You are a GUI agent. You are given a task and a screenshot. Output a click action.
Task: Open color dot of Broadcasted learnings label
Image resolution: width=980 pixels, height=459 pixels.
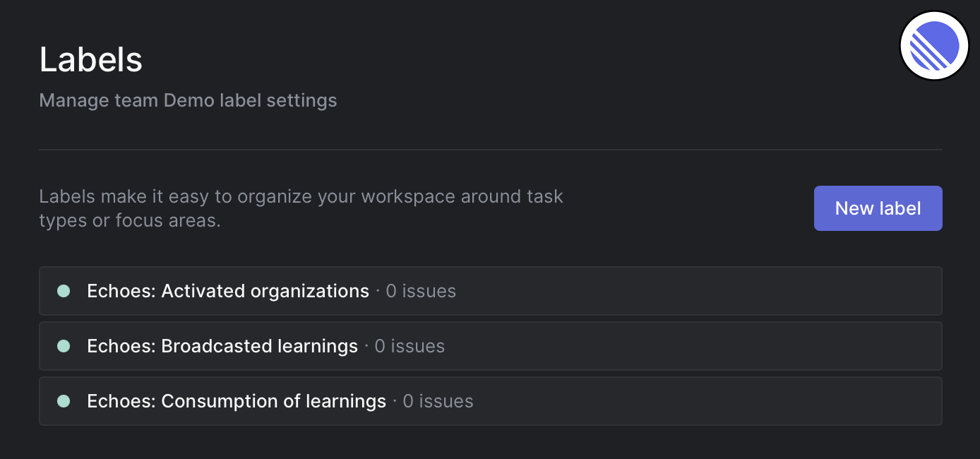[64, 346]
